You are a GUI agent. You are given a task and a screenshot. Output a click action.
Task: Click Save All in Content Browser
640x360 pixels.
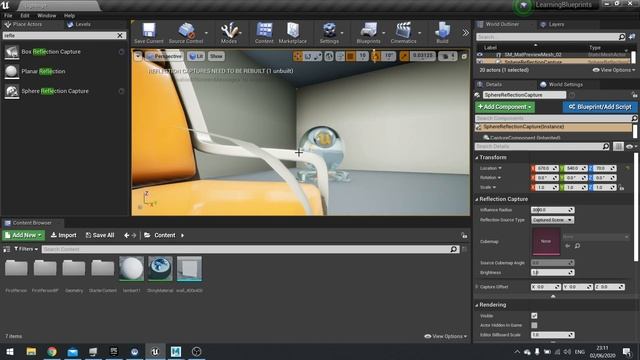(x=100, y=236)
